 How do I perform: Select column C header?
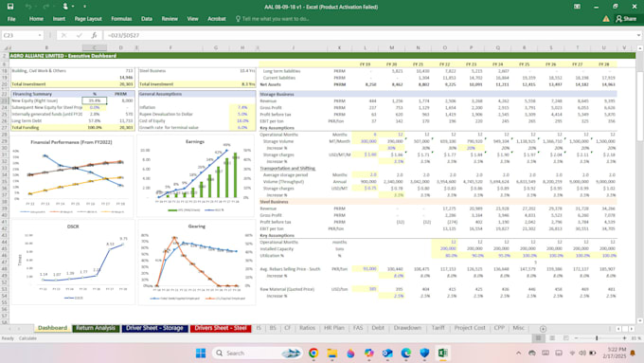pyautogui.click(x=94, y=47)
